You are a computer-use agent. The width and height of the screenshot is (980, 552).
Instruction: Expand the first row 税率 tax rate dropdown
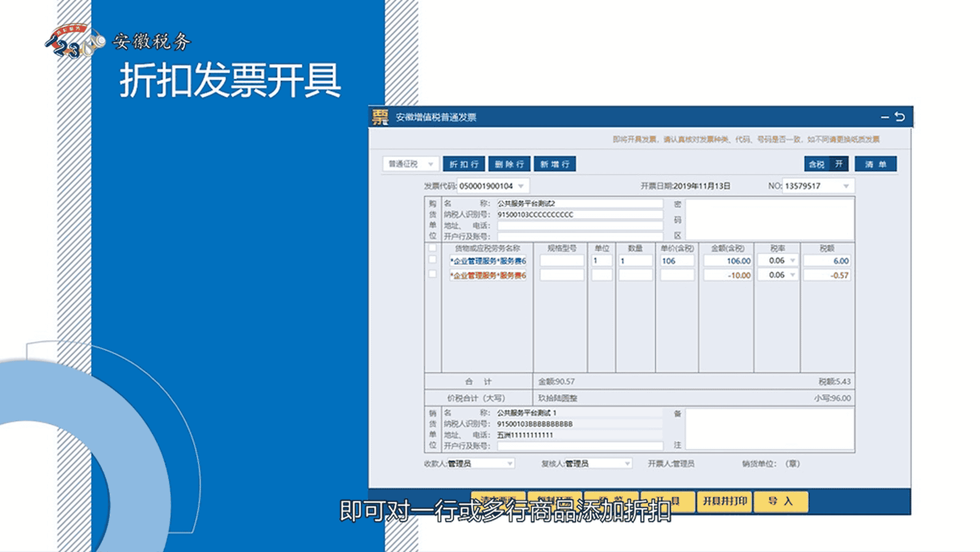point(792,261)
